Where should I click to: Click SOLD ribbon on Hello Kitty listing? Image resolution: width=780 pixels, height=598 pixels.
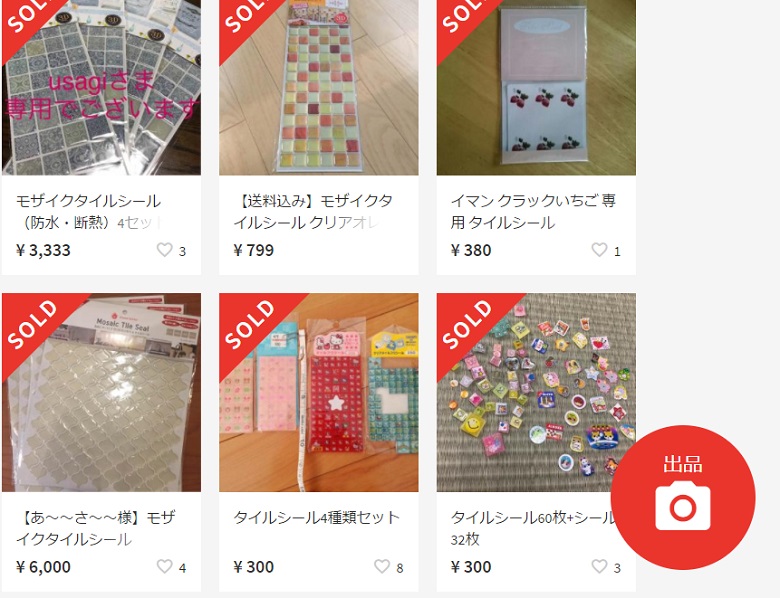pos(250,324)
